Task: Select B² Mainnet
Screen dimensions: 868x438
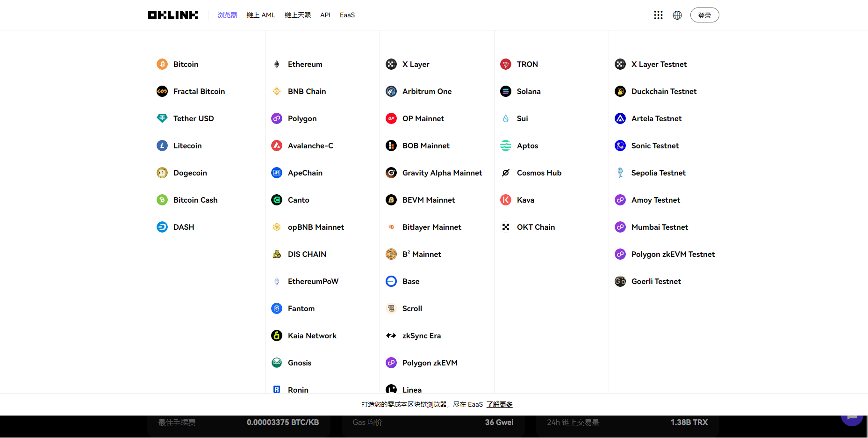Action: coord(422,254)
